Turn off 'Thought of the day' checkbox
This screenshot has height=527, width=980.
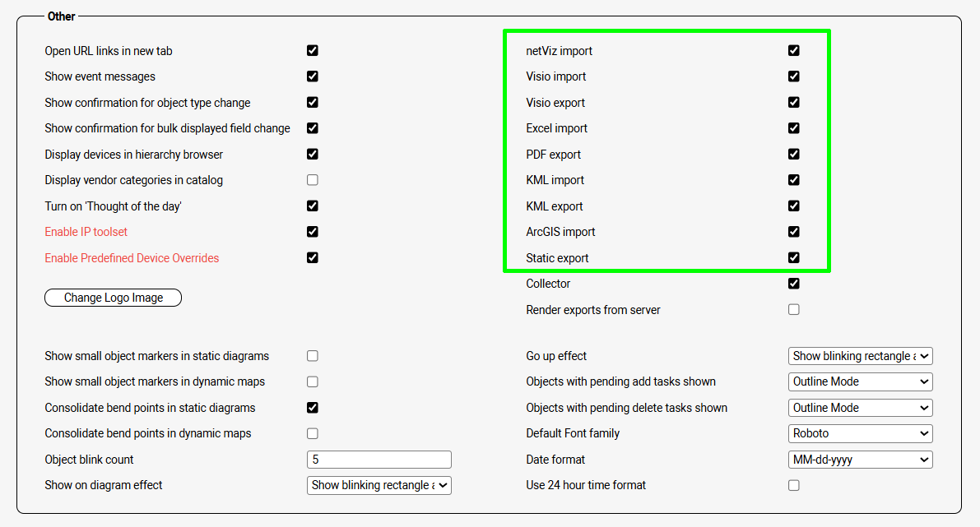tap(312, 206)
